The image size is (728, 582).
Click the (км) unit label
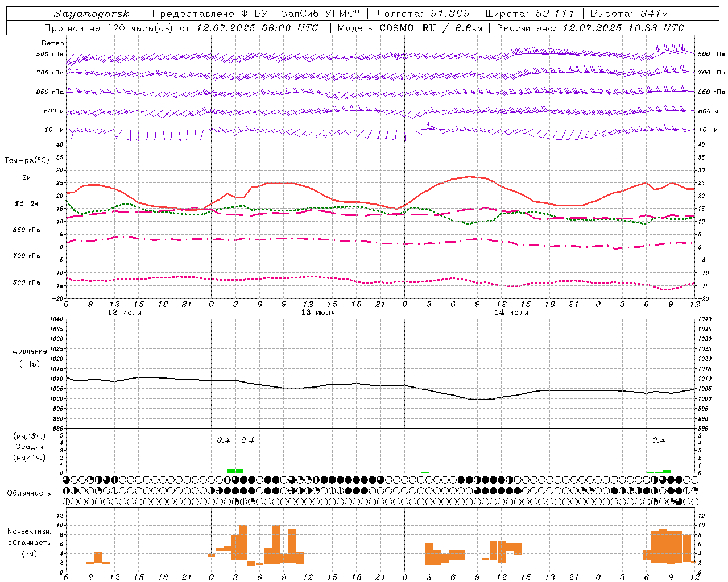(30, 554)
